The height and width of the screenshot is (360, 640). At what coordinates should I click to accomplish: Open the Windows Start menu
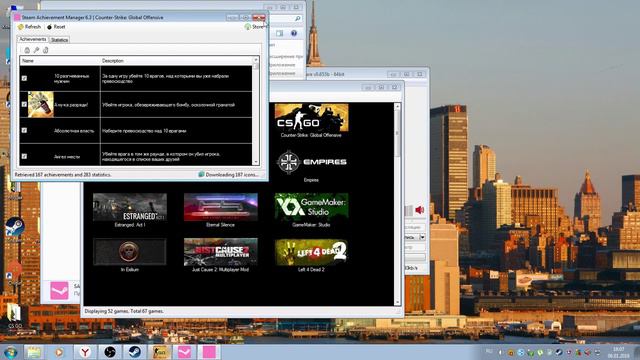(10, 352)
